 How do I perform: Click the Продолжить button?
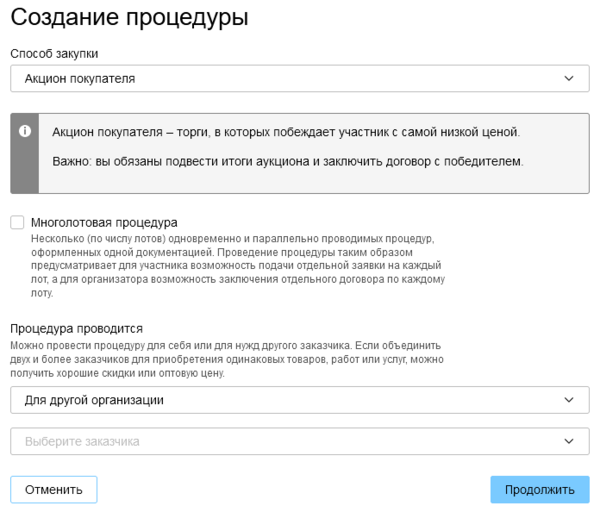point(539,489)
